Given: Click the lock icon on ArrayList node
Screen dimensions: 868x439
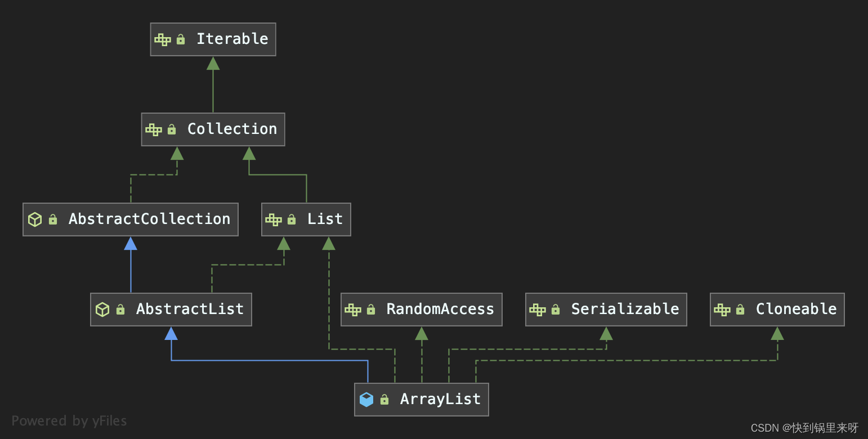Looking at the screenshot, I should pos(384,400).
